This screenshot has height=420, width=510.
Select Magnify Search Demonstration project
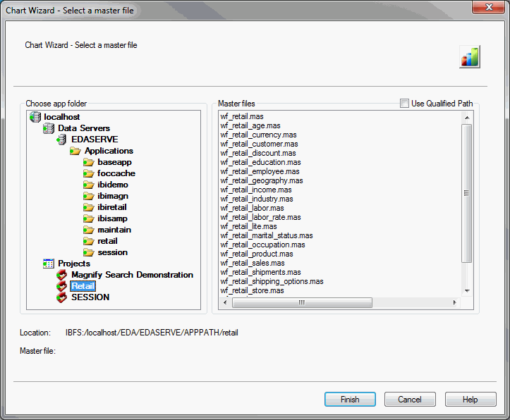(x=132, y=275)
